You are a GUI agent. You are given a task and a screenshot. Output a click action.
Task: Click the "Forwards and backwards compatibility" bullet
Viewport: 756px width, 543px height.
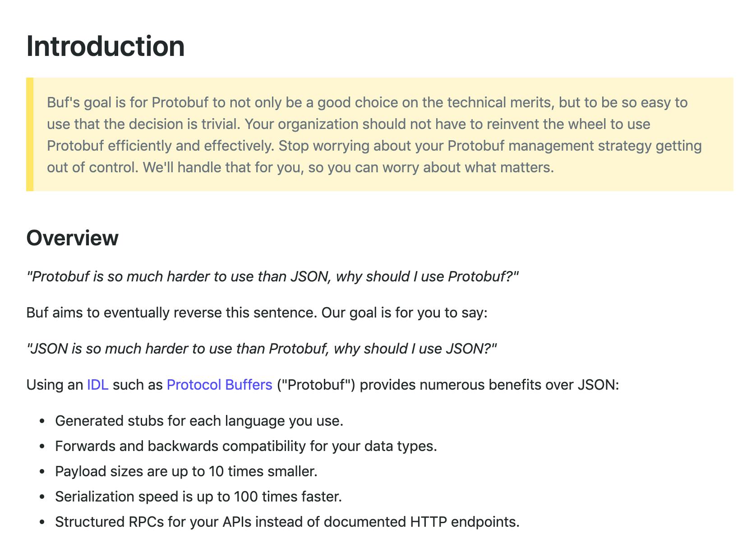(246, 446)
